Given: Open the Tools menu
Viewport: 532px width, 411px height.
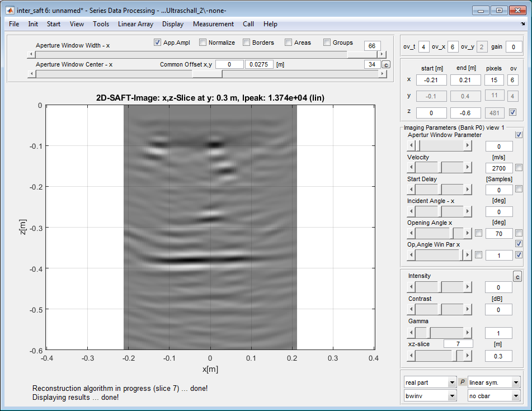Looking at the screenshot, I should point(101,24).
